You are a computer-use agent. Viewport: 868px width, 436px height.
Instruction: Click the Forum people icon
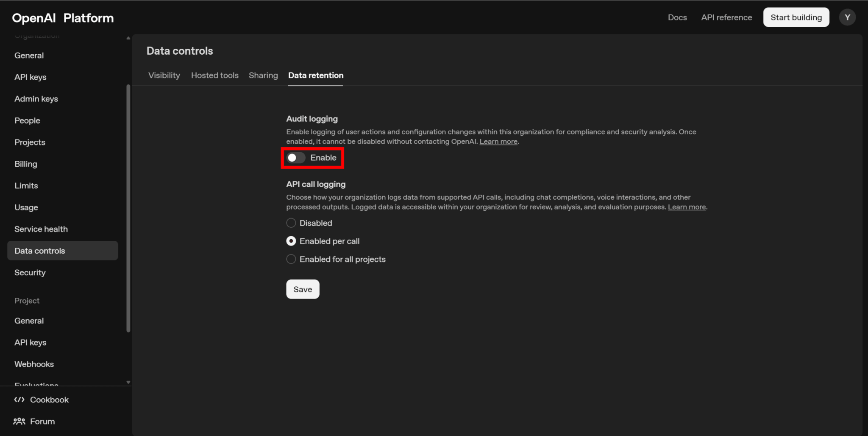point(19,421)
